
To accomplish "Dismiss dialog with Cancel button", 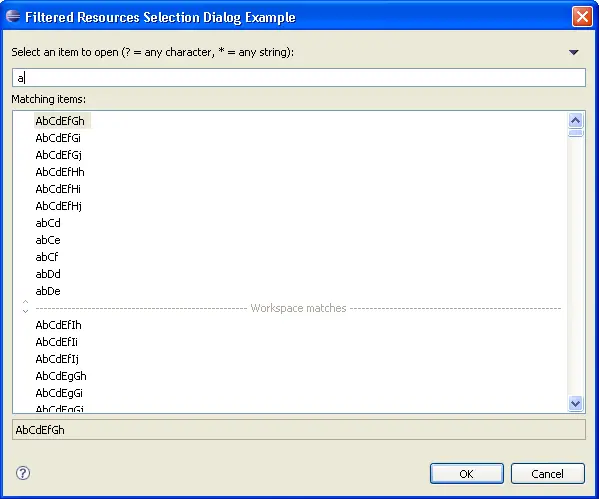I will 547,474.
